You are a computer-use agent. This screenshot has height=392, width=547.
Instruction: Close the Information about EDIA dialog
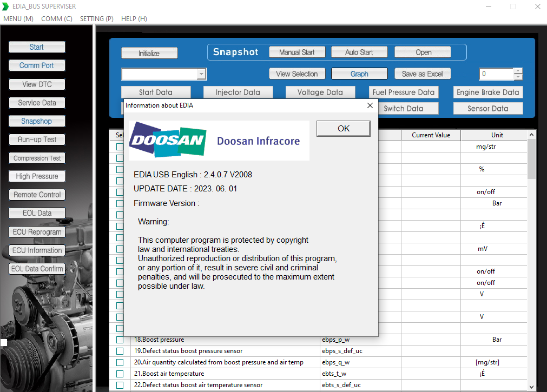(x=370, y=105)
